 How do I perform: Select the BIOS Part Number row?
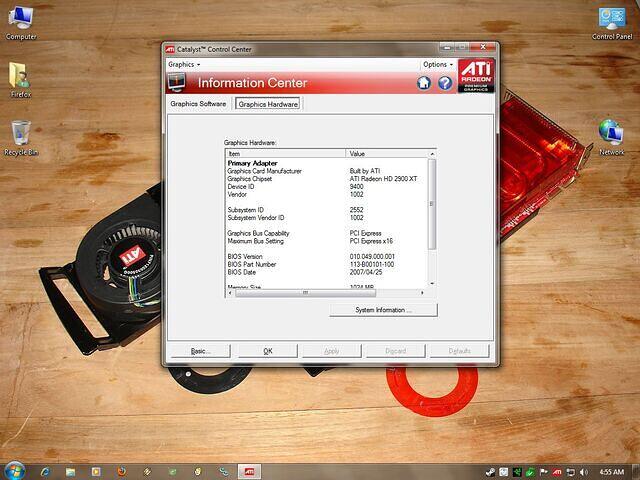[x=327, y=264]
